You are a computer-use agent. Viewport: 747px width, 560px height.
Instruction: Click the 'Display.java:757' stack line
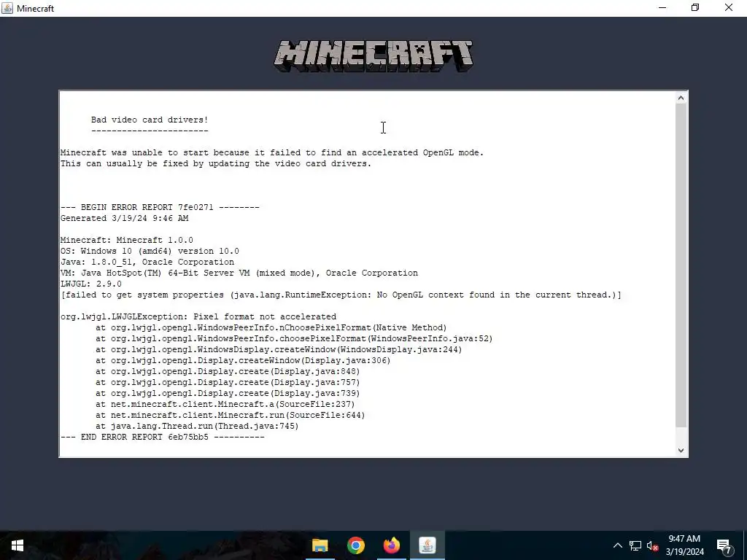pyautogui.click(x=228, y=382)
